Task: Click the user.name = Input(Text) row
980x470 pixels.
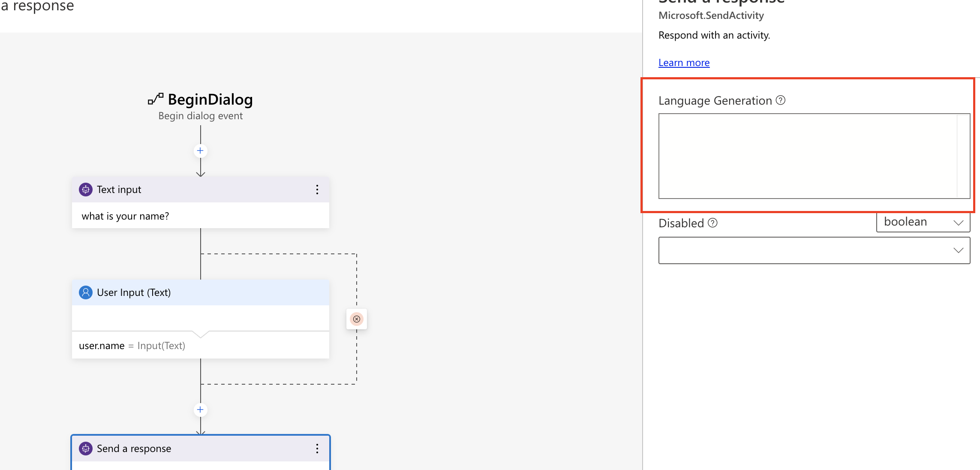Action: pos(132,346)
